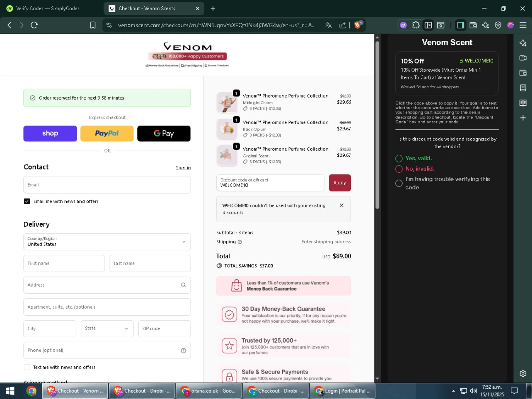Click the share page icon
Viewport: 532px width, 399px height.
(343, 25)
